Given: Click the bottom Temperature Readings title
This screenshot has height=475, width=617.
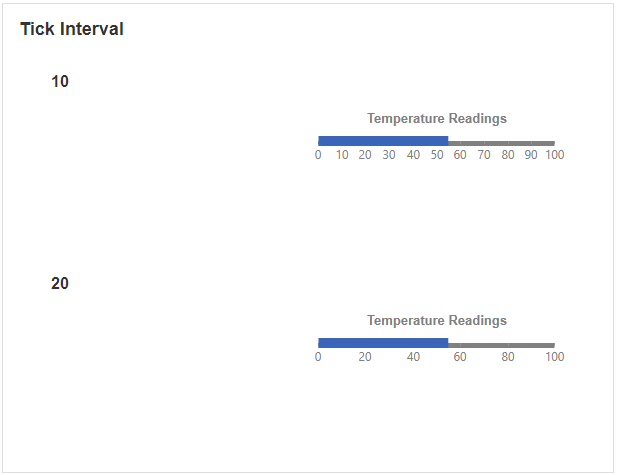Looking at the screenshot, I should (x=437, y=320).
